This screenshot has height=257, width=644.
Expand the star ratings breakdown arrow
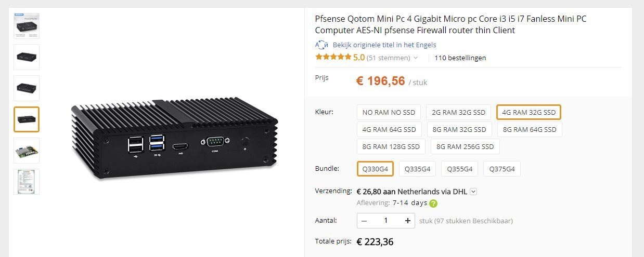coord(416,58)
